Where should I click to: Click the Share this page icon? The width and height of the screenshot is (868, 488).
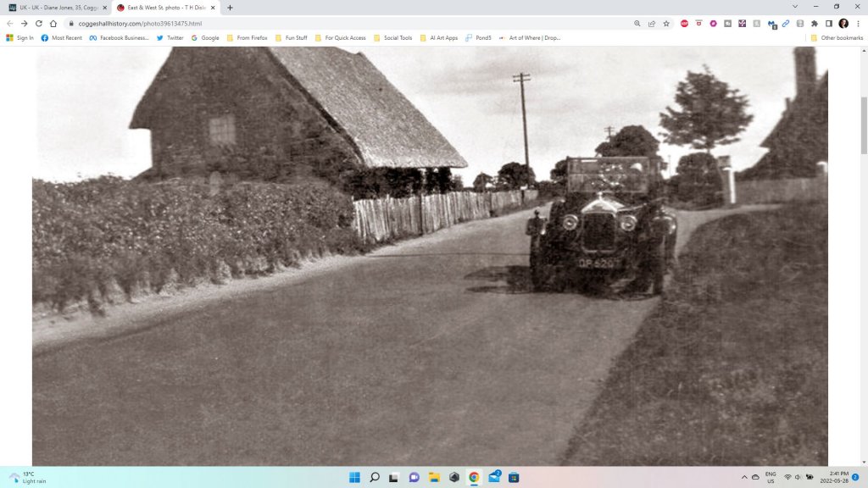tap(652, 24)
